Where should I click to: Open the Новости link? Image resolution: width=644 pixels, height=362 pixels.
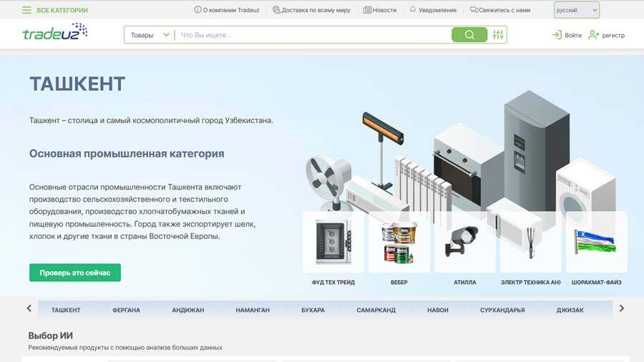[379, 10]
